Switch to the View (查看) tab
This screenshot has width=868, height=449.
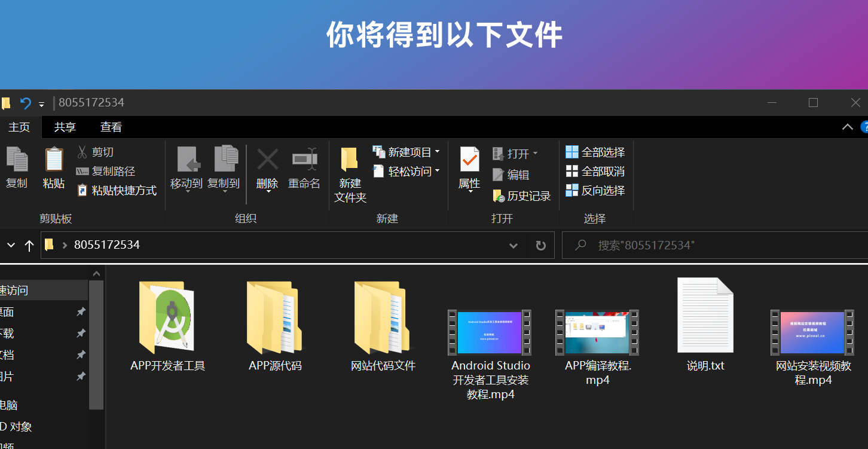(111, 127)
